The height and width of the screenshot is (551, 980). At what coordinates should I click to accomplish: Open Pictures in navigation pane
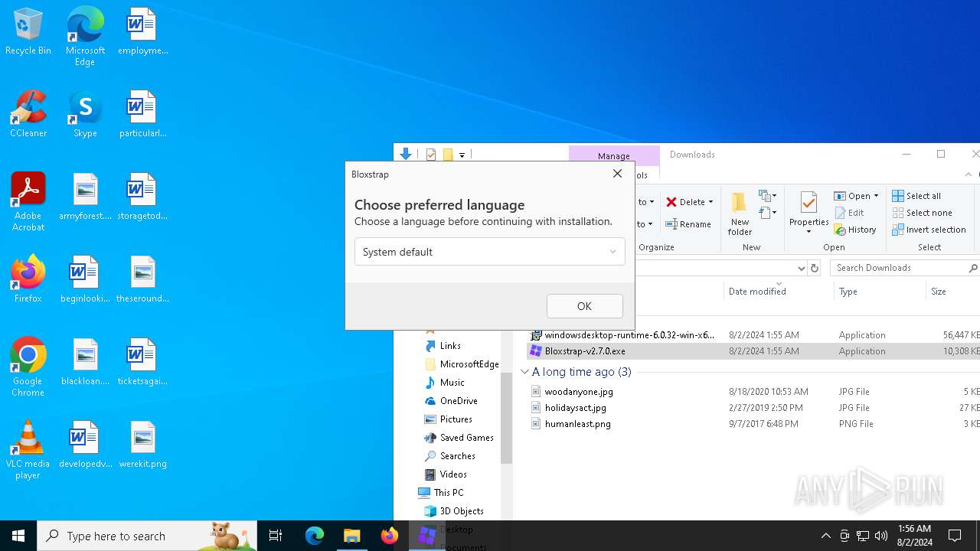coord(456,419)
